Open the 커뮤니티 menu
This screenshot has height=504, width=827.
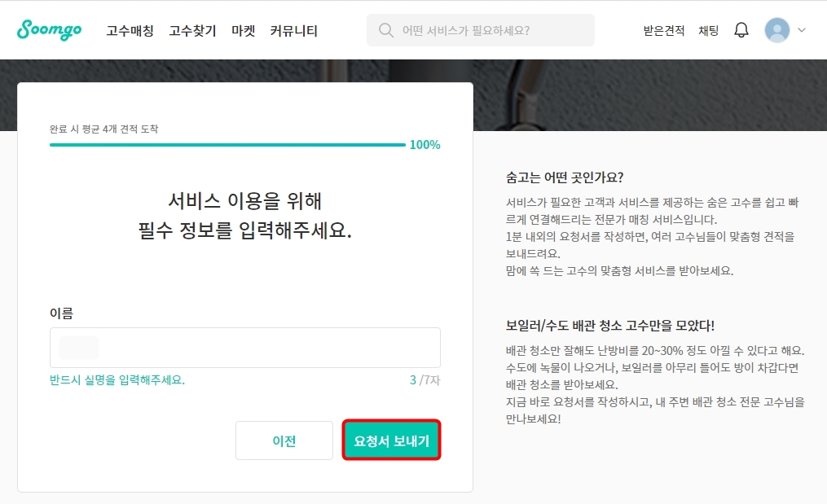(294, 31)
